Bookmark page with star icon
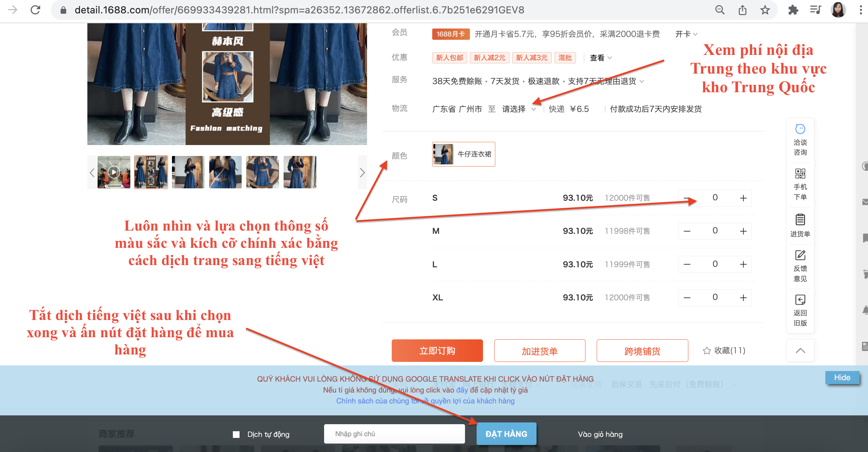Image resolution: width=868 pixels, height=452 pixels. point(765,10)
